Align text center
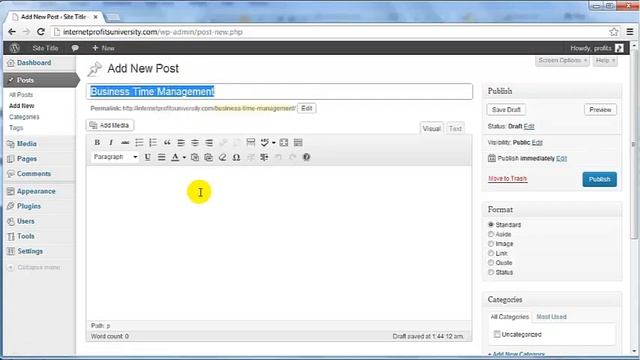This screenshot has width=640, height=360. (x=195, y=142)
